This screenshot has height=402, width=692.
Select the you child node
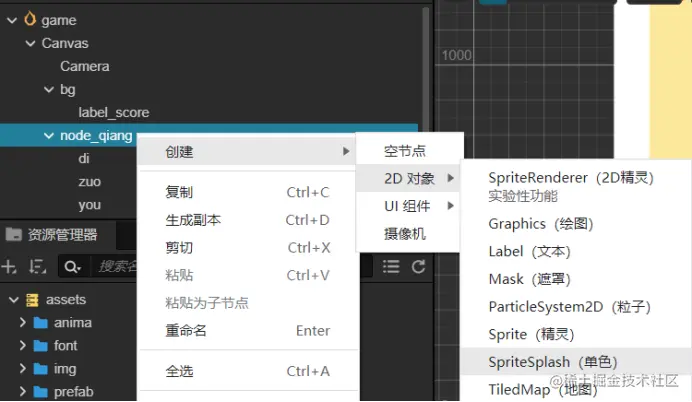[90, 205]
